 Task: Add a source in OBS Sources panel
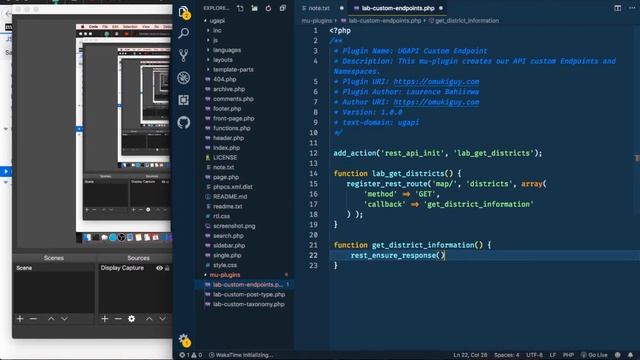click(104, 319)
